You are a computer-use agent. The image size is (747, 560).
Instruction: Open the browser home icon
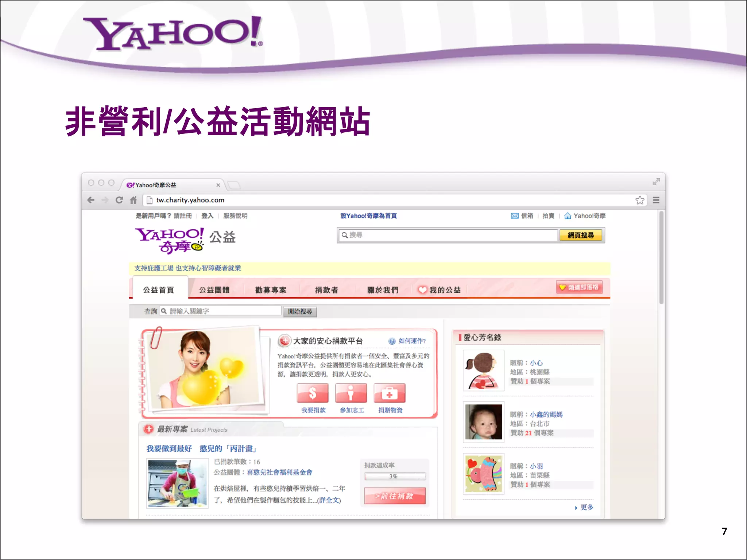pyautogui.click(x=133, y=200)
